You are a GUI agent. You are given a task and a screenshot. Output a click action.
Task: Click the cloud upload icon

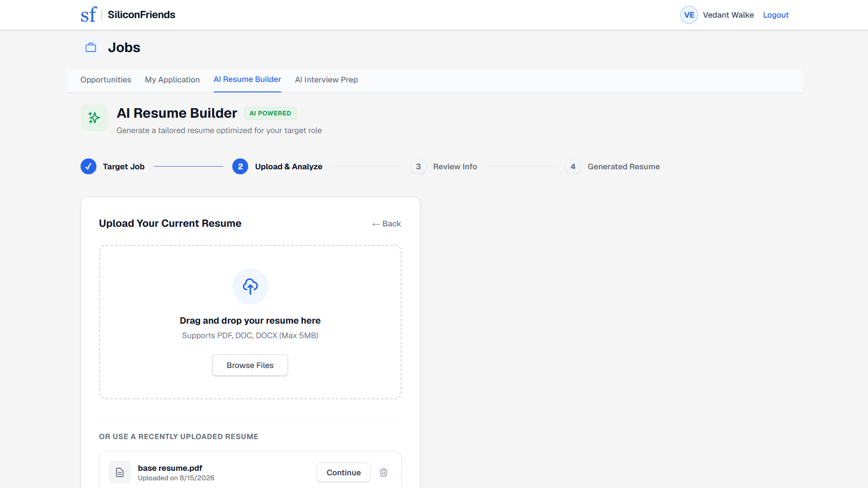[250, 287]
